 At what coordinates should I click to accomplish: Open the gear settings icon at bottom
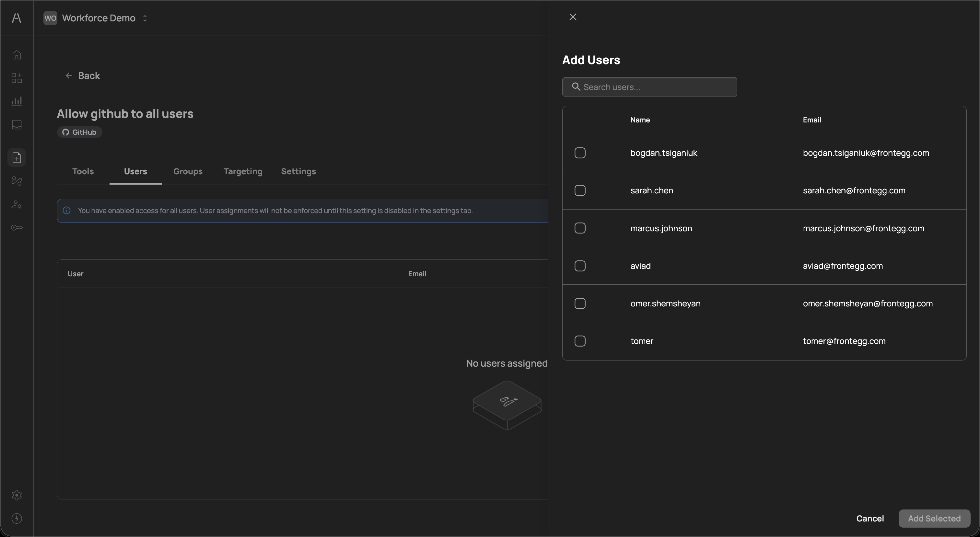pos(16,495)
